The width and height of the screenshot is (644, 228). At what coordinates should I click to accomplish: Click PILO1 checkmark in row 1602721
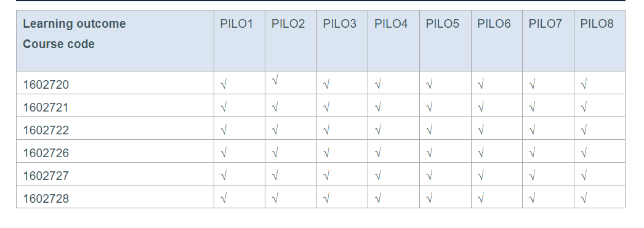tap(223, 107)
